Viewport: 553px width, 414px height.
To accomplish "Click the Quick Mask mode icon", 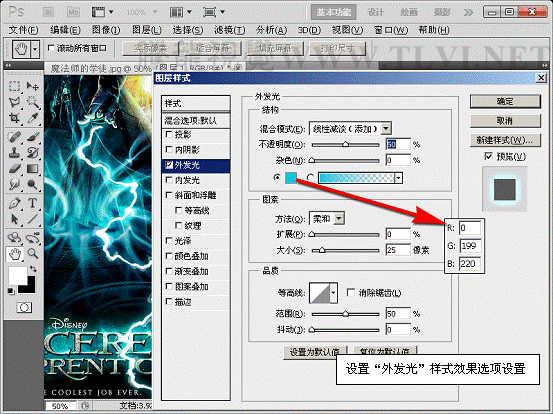I will click(x=24, y=308).
